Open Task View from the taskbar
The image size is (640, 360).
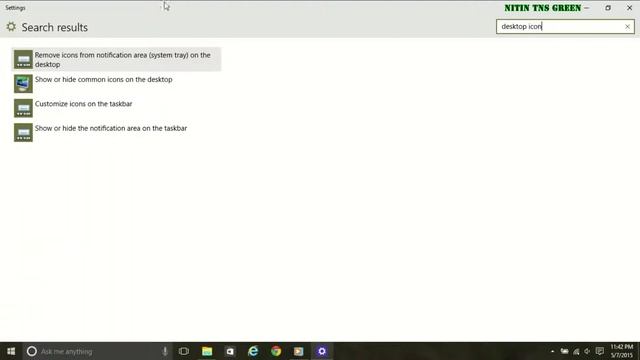pyautogui.click(x=184, y=351)
